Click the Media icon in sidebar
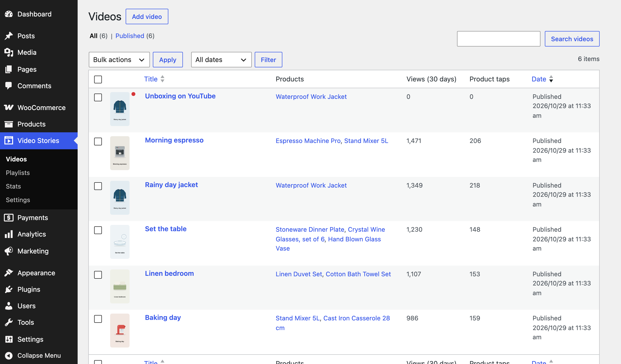This screenshot has height=364, width=621. point(9,52)
